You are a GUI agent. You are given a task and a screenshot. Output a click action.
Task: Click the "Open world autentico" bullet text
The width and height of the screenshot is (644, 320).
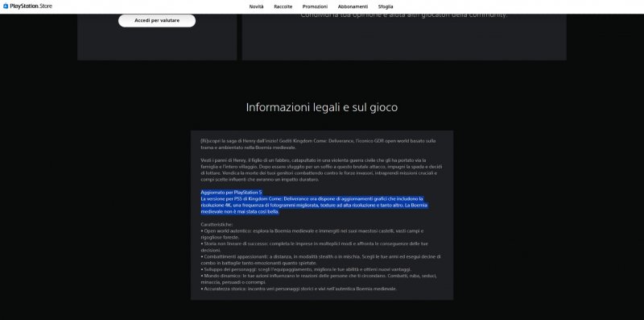pyautogui.click(x=312, y=234)
